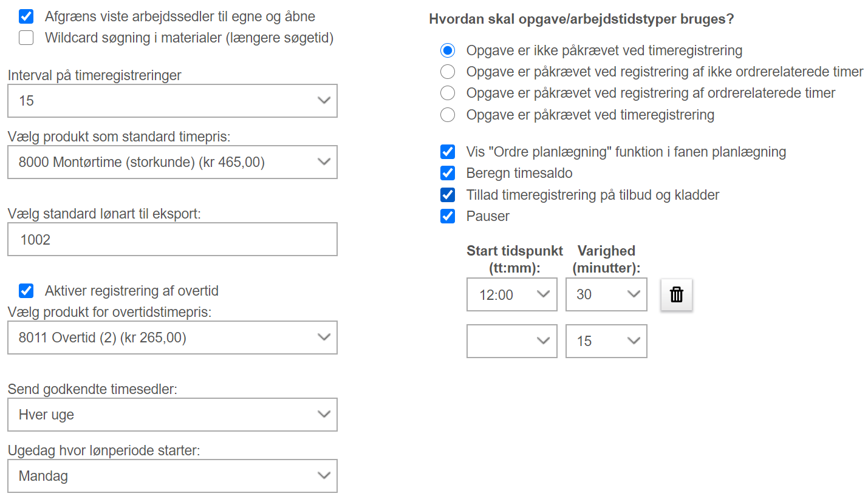Open the Interval på timeregistreringer dropdown
The image size is (868, 499).
coord(173,101)
